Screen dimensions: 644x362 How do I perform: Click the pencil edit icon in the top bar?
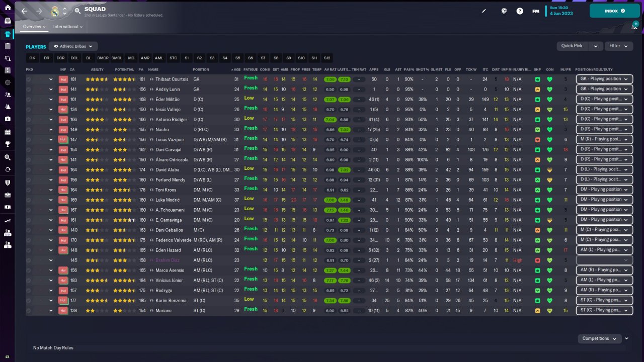pos(484,11)
